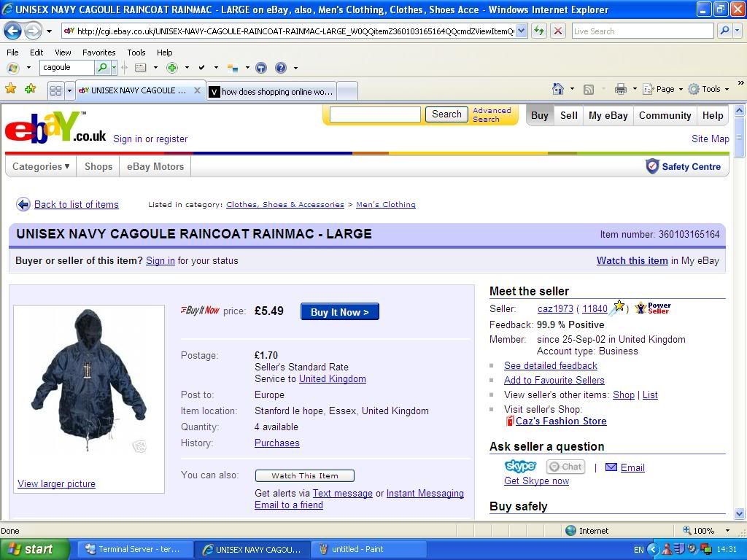Stop loading with the red X icon
Screen dimensions: 747x560
point(558,31)
